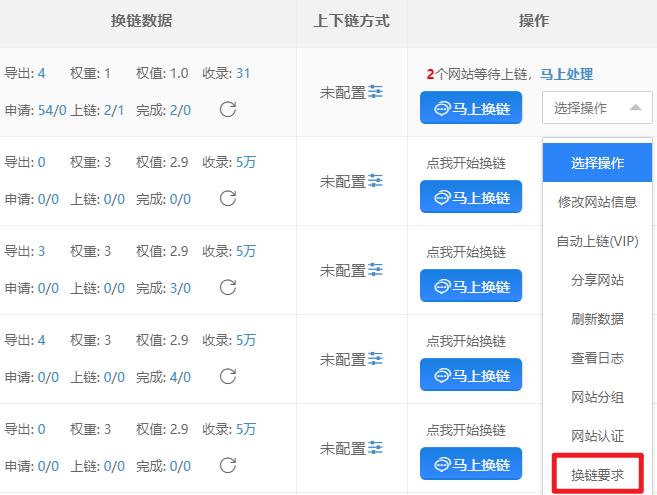This screenshot has width=657, height=495.
Task: Click refresh icon beside 完成: 4/0
Action: coord(228,376)
